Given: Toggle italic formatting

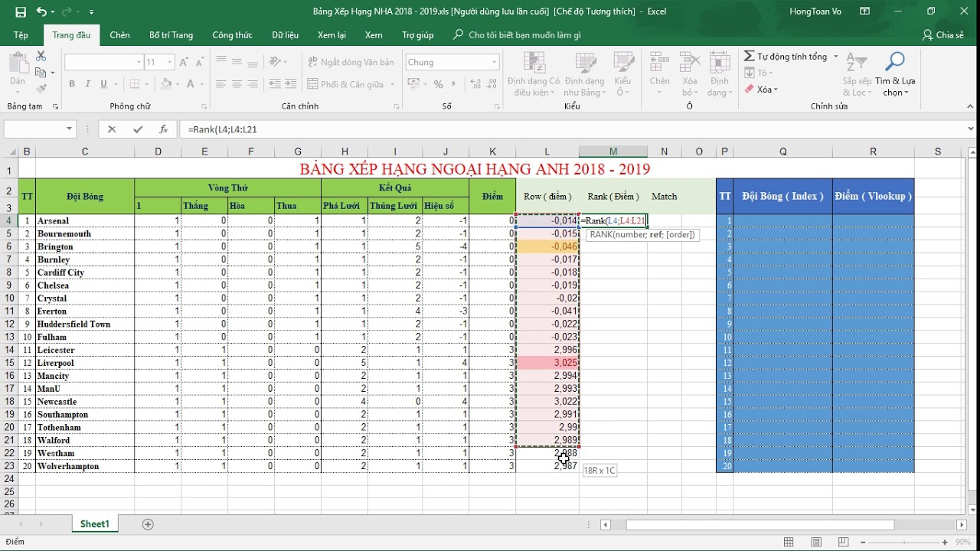Looking at the screenshot, I should coord(87,84).
